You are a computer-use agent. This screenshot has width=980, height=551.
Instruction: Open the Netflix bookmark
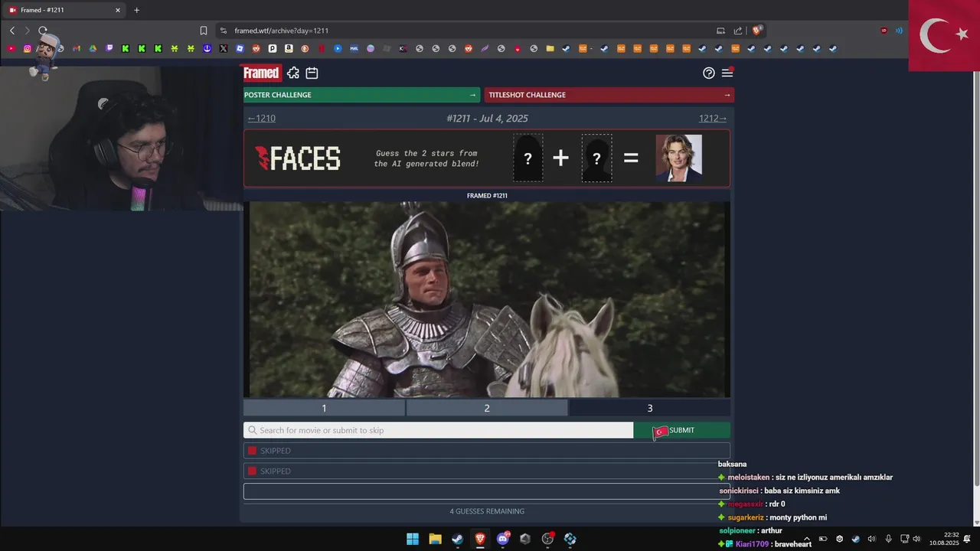322,48
